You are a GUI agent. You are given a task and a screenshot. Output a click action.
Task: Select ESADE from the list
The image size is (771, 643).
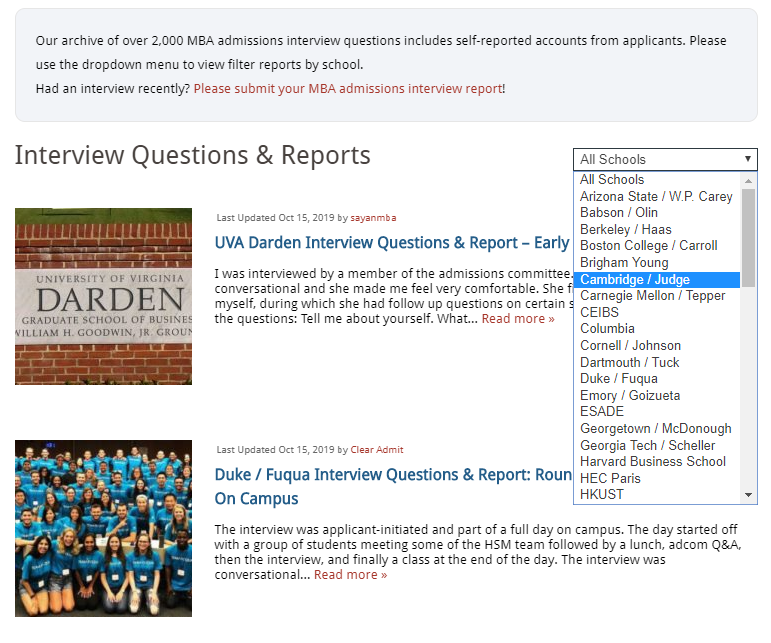(x=657, y=411)
